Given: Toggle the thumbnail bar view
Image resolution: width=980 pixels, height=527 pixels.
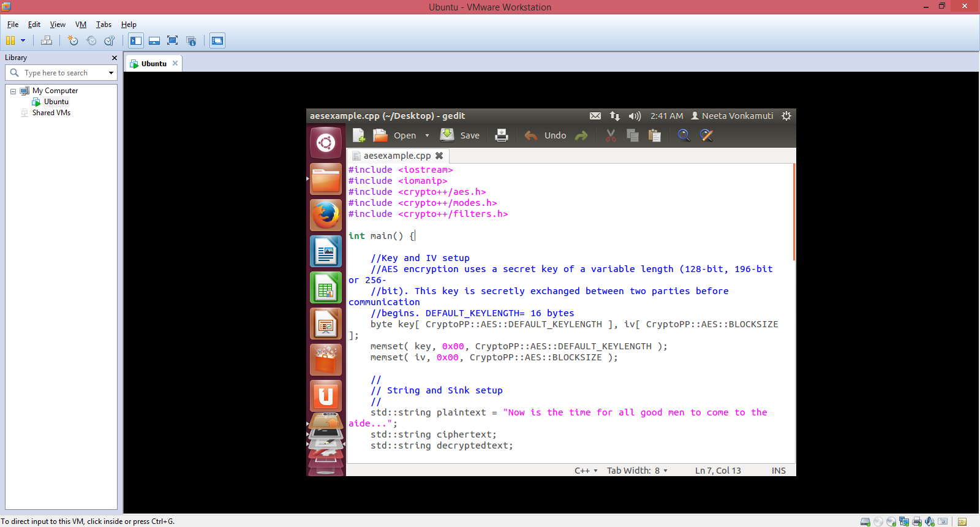Looking at the screenshot, I should (x=154, y=40).
